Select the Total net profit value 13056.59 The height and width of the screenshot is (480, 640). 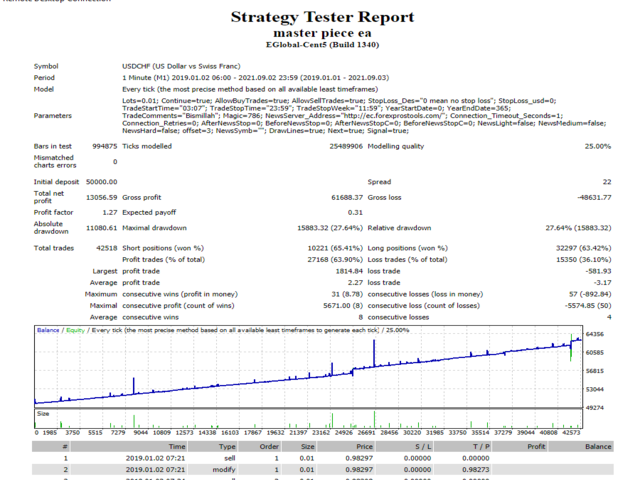[102, 197]
